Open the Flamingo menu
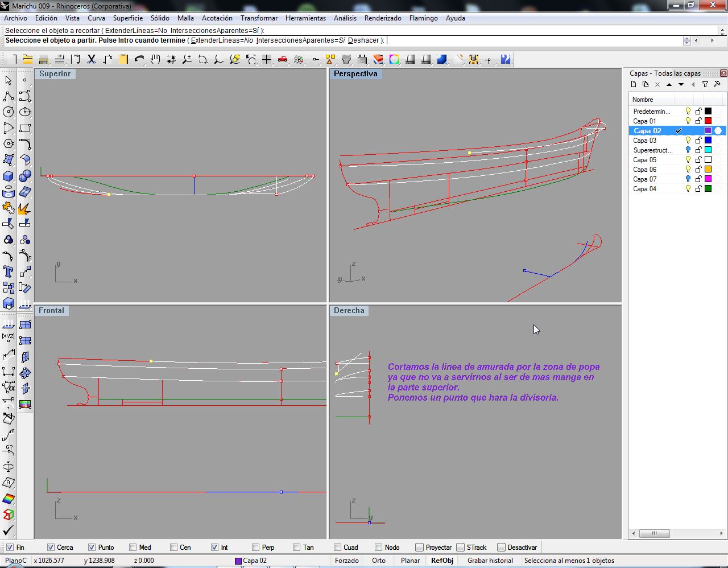The height and width of the screenshot is (568, 728). (x=423, y=18)
